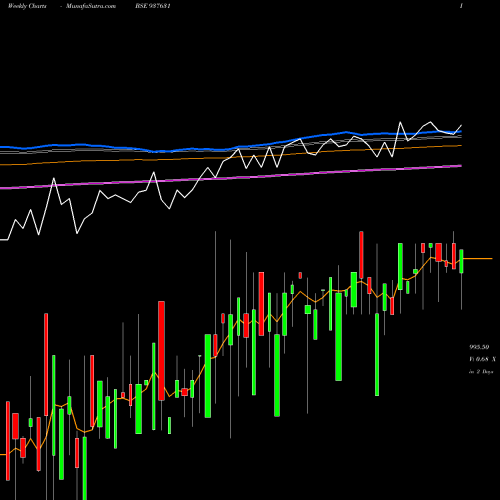Click the price value above the volume text
500x500 pixels.
[479, 347]
